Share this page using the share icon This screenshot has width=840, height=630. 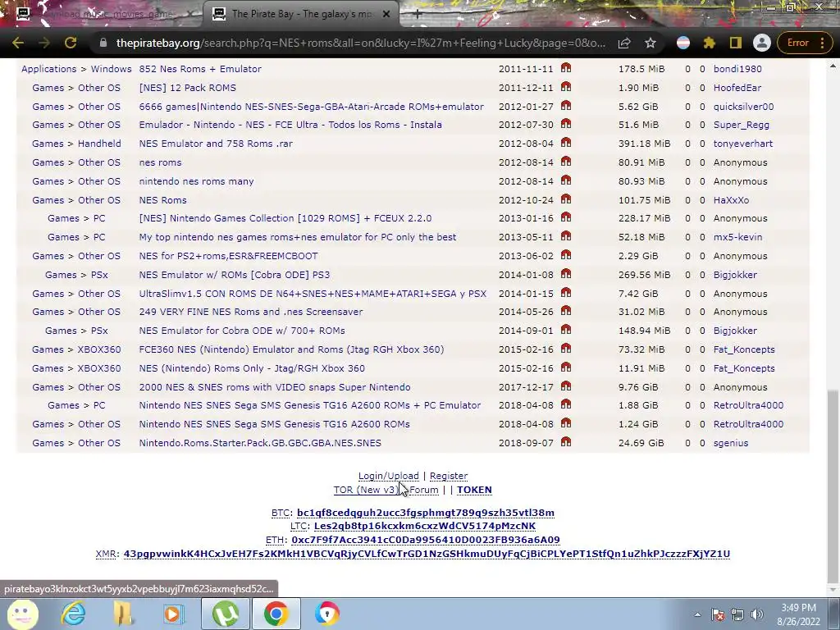(x=624, y=43)
